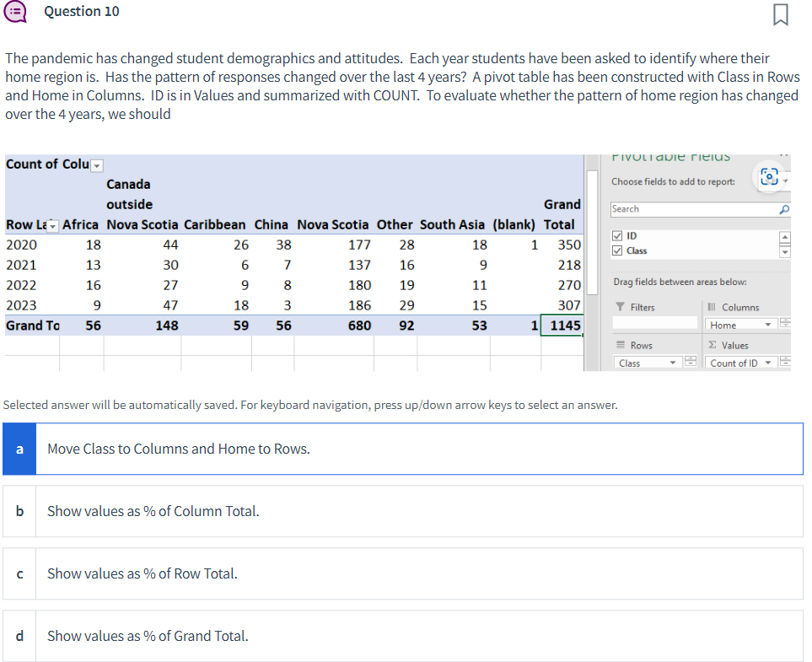Screen dimensions: 812x662
Task: Select answer d: % of Grand Total
Action: coord(403,636)
